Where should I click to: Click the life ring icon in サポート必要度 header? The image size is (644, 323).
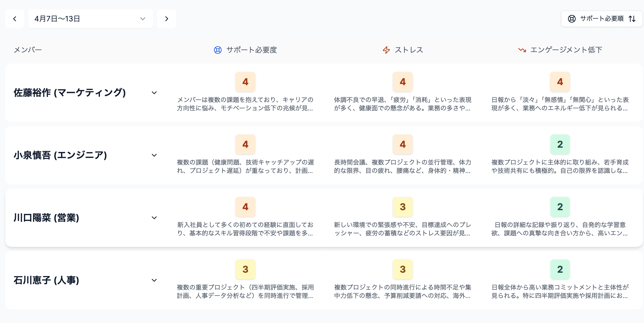coord(218,50)
